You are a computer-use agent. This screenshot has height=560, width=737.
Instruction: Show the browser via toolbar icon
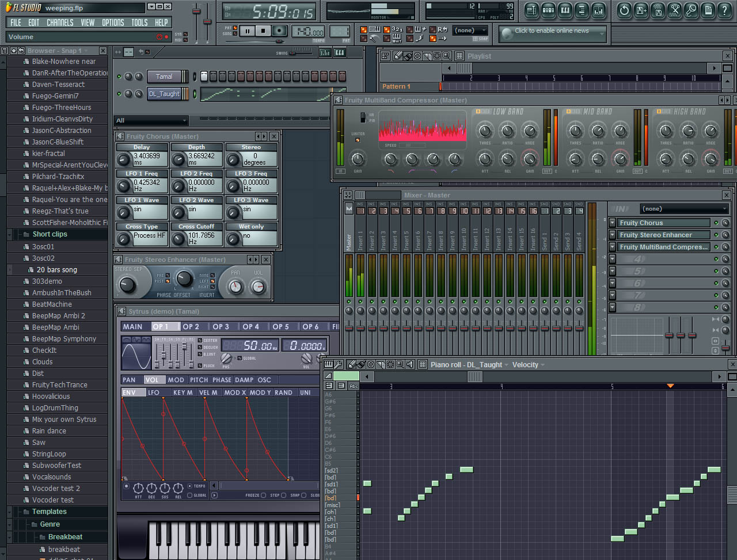click(x=582, y=10)
